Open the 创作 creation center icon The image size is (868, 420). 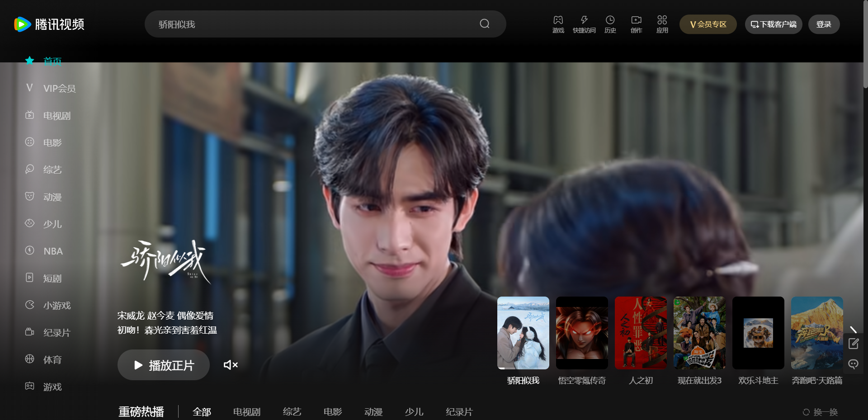coord(636,24)
